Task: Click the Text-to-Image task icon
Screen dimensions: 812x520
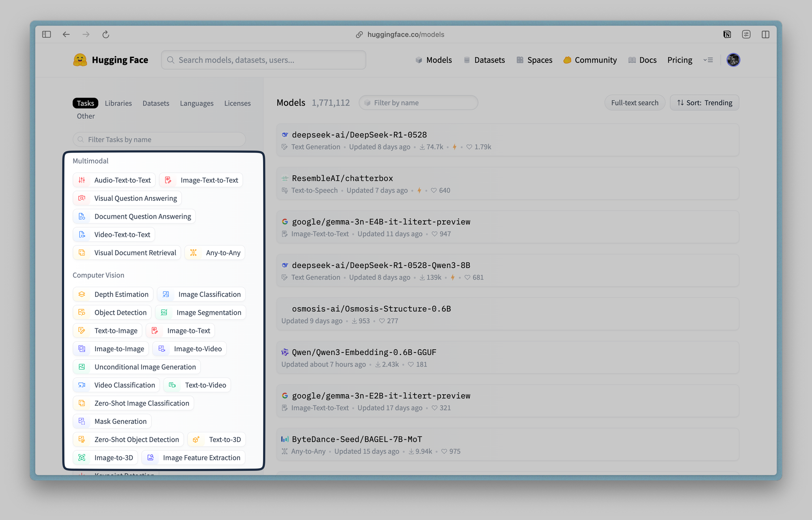Action: click(82, 331)
